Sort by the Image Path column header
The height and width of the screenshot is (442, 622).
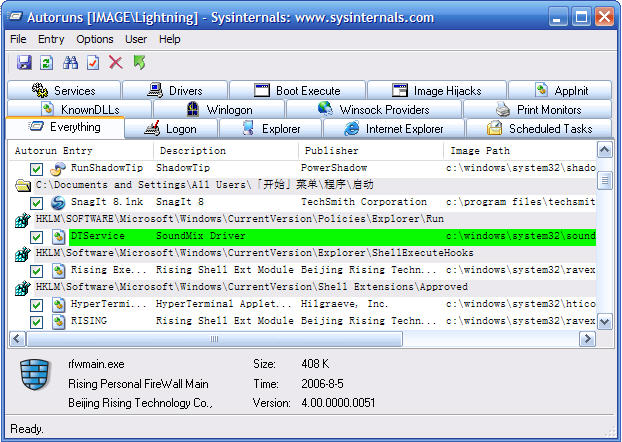click(520, 151)
